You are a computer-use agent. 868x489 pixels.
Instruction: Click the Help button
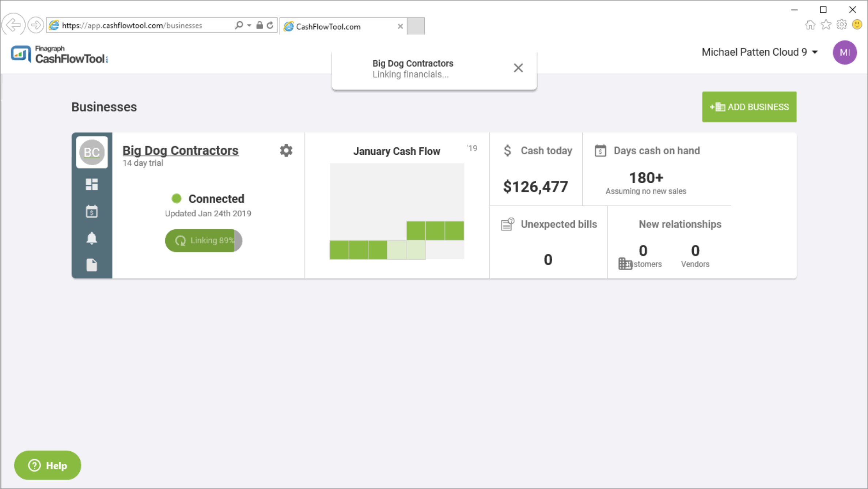[x=48, y=465]
